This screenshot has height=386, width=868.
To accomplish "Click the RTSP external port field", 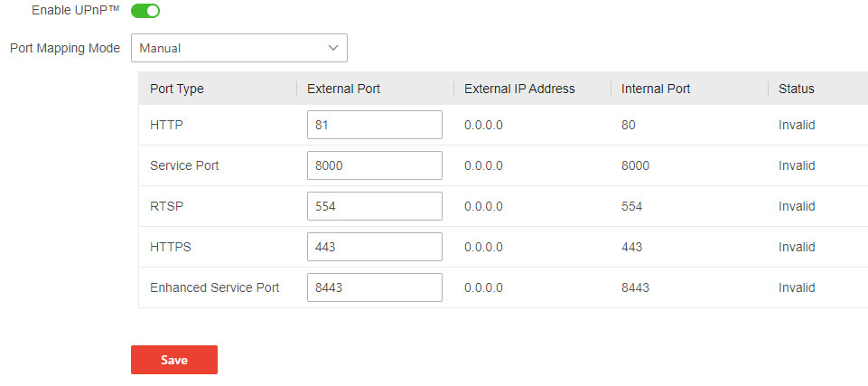I will [374, 206].
